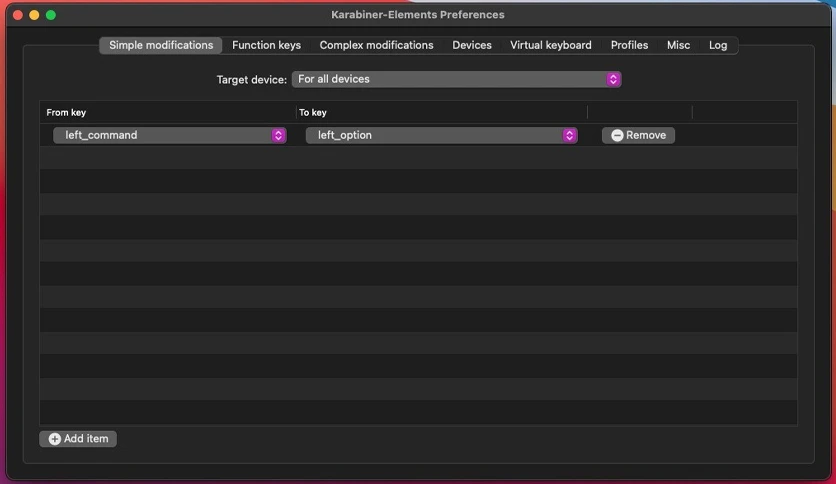Click the Target device label
Image resolution: width=836 pixels, height=484 pixels.
coord(252,80)
